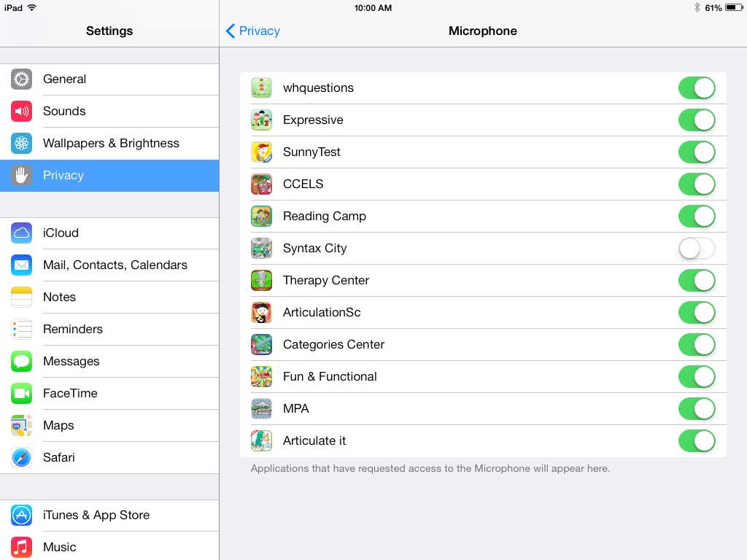
Task: Tap the Reminders list icon
Action: click(21, 329)
